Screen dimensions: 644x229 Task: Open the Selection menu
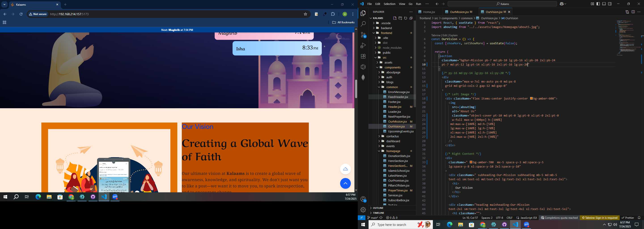389,4
